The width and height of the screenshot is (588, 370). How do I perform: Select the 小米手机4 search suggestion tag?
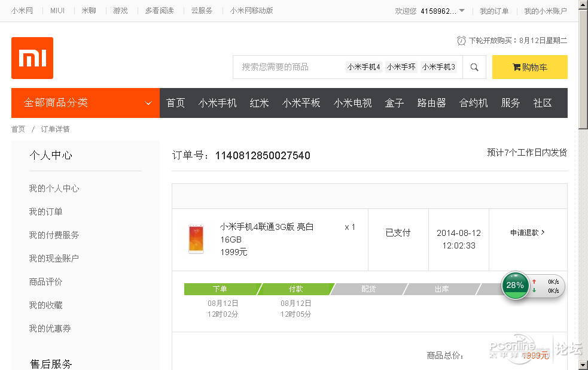coord(364,67)
